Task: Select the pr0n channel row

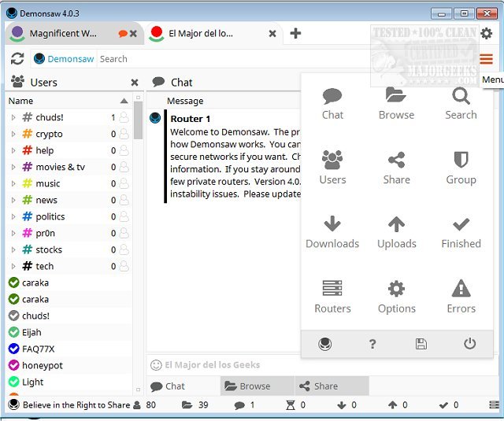Action: (69, 233)
